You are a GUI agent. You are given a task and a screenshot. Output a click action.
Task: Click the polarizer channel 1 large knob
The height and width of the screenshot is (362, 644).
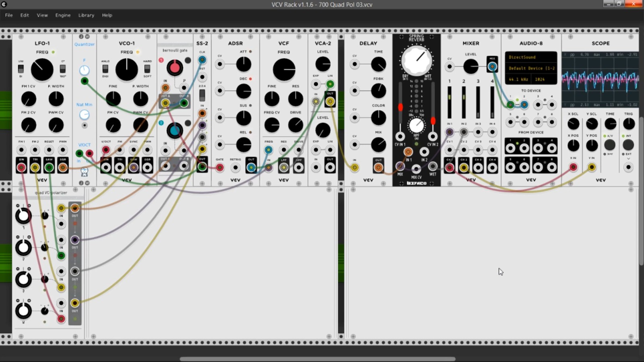pos(23,216)
